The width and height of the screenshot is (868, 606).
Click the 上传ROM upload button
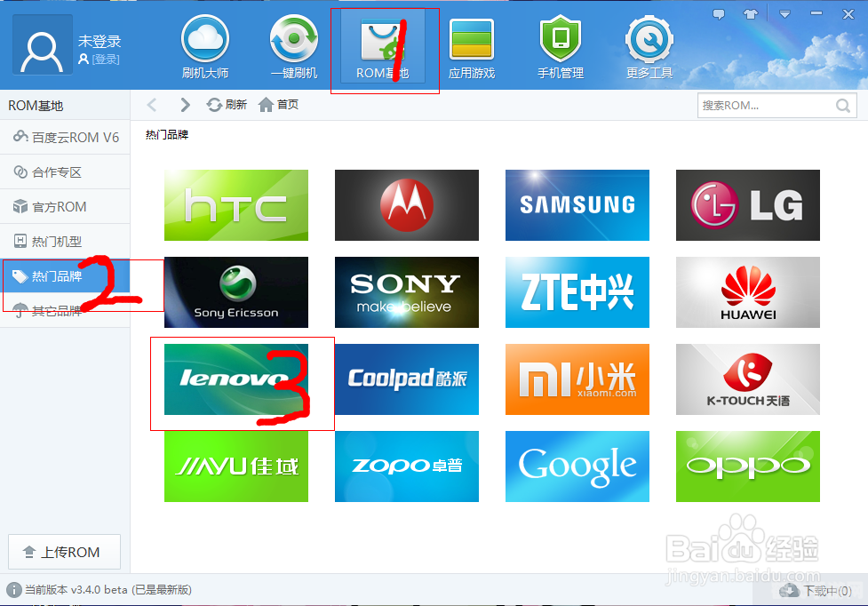point(63,552)
